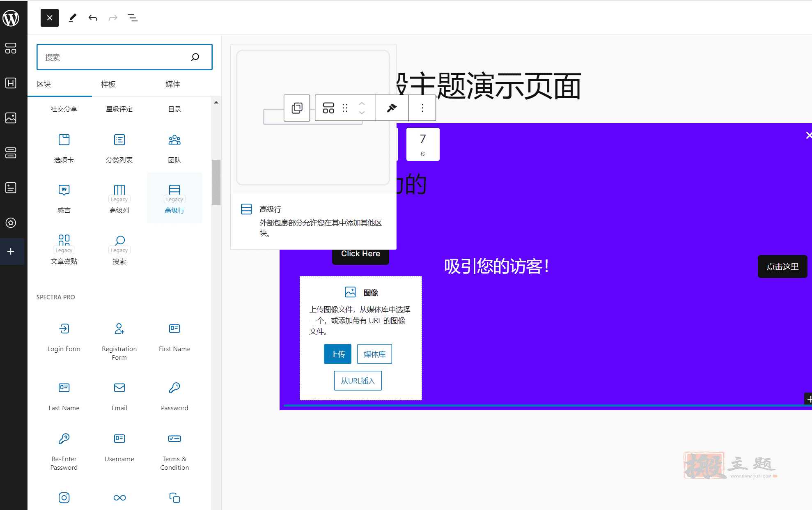Click the block drag handle
The image size is (812, 510).
(345, 108)
